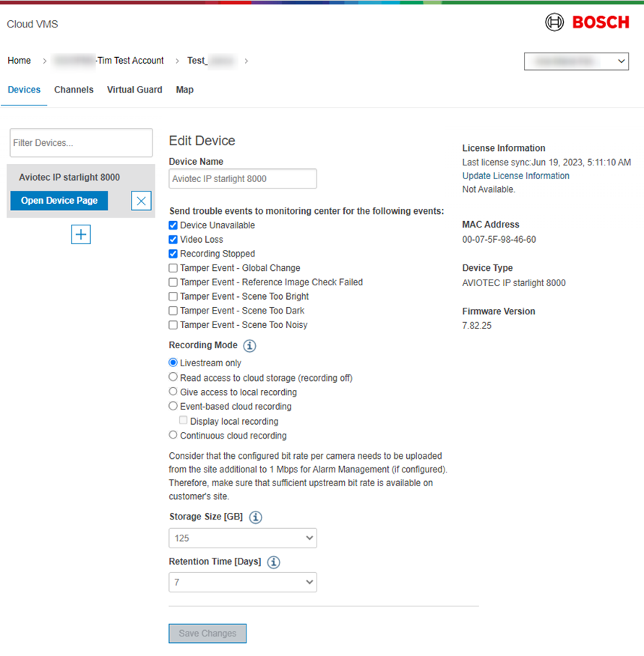Select Continuous cloud recording option

[x=173, y=436]
